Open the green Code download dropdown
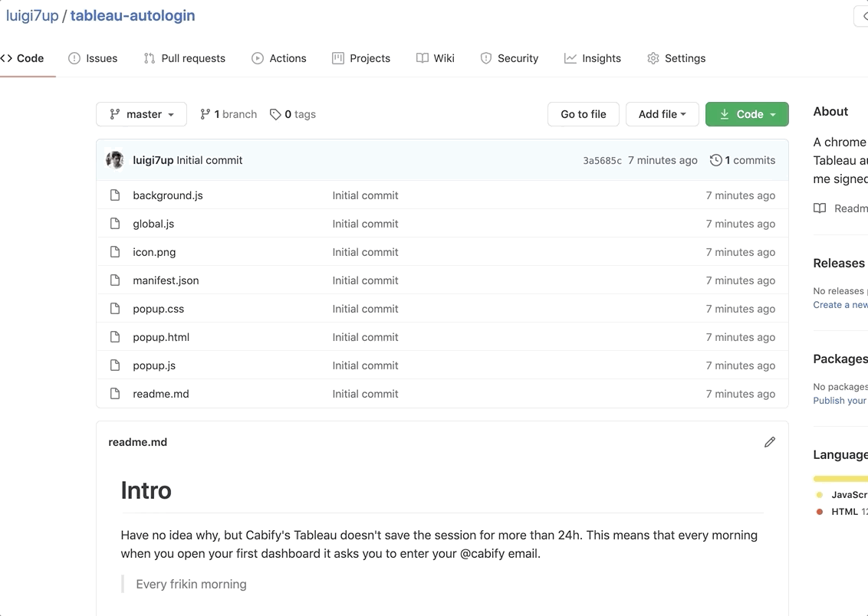 click(747, 114)
